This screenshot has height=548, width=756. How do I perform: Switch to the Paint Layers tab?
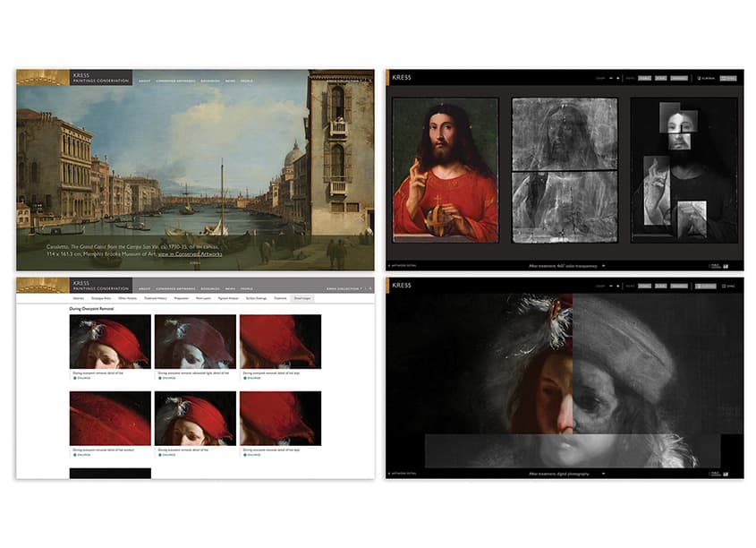click(203, 298)
